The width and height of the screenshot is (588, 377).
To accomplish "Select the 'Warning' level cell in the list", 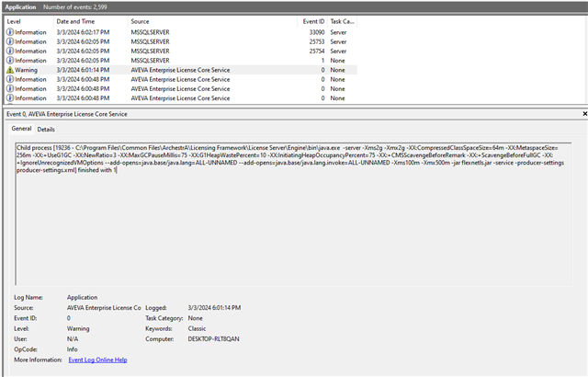I will click(27, 70).
